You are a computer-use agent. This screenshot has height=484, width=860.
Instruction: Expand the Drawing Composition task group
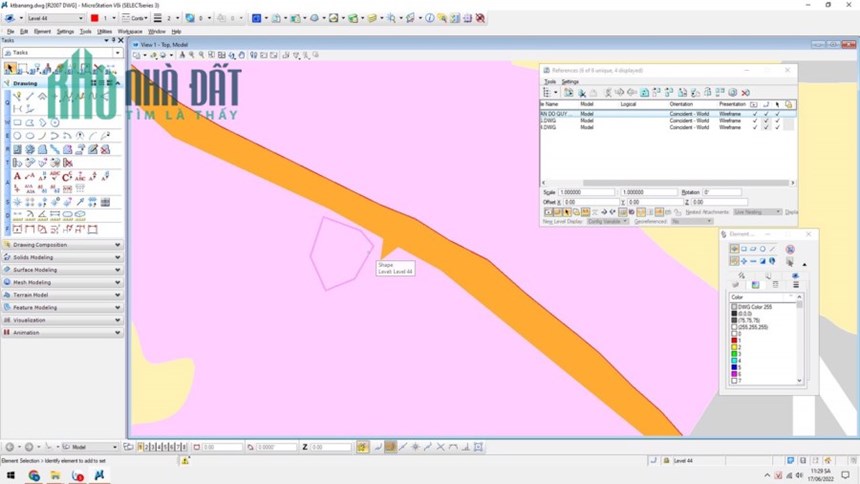(x=62, y=245)
